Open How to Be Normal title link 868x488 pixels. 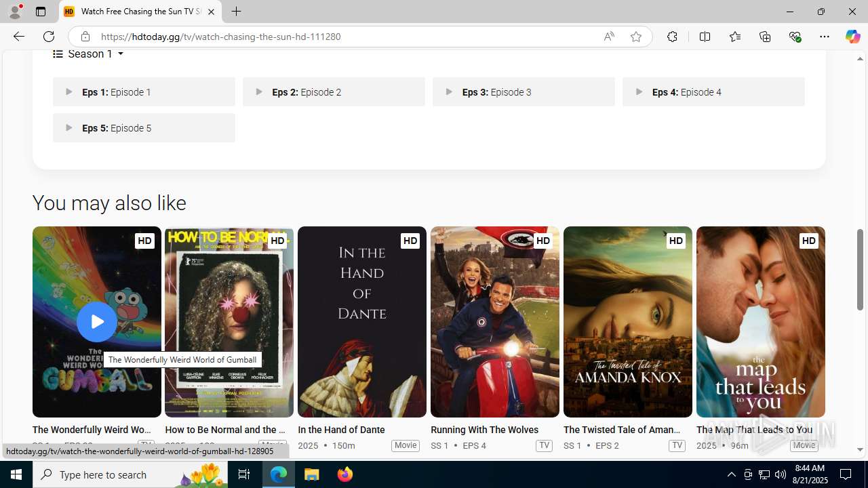225,430
